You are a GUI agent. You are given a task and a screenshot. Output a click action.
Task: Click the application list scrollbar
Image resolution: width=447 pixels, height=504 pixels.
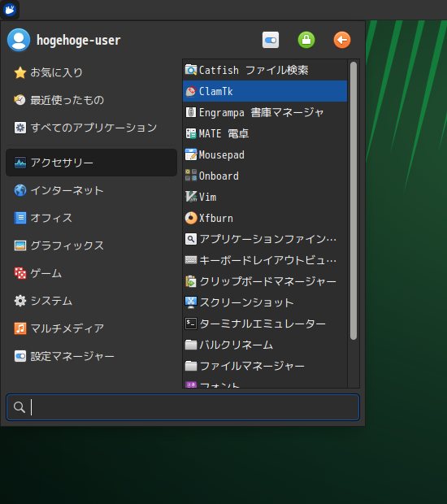(x=354, y=201)
